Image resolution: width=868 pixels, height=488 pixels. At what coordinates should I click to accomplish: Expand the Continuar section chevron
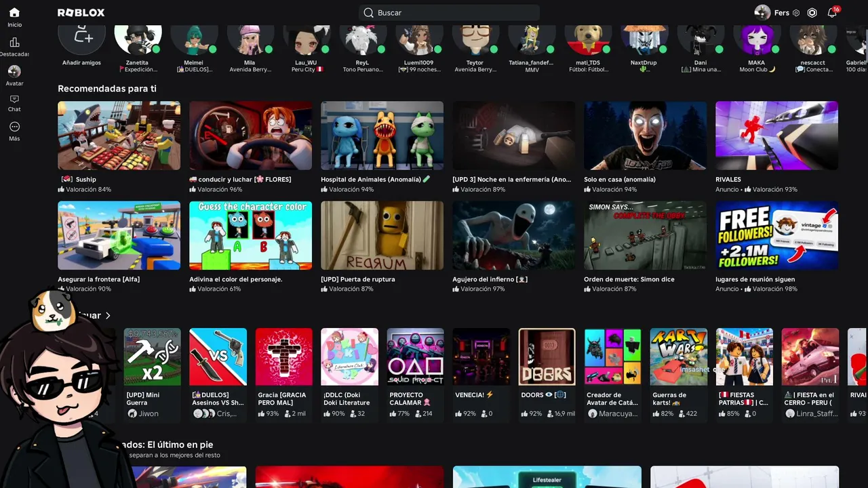pyautogui.click(x=108, y=315)
